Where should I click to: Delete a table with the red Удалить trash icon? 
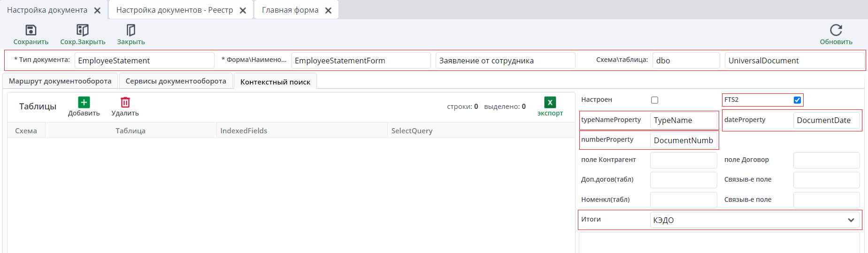point(125,102)
